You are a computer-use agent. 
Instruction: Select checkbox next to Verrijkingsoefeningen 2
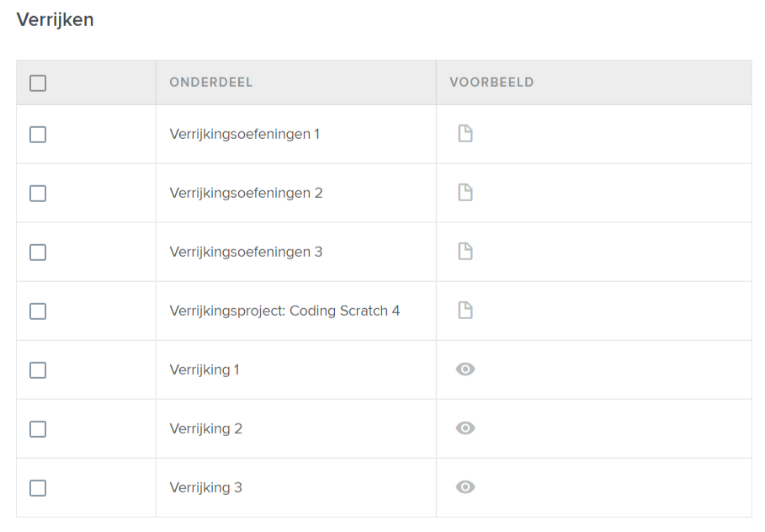pos(38,194)
